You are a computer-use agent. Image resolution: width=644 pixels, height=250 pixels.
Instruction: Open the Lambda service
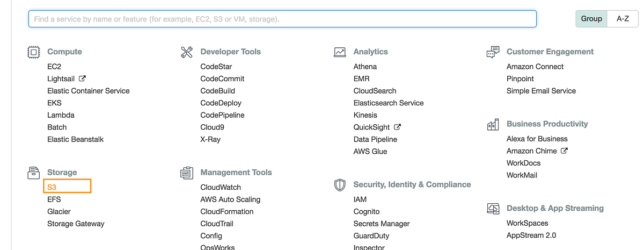[61, 115]
